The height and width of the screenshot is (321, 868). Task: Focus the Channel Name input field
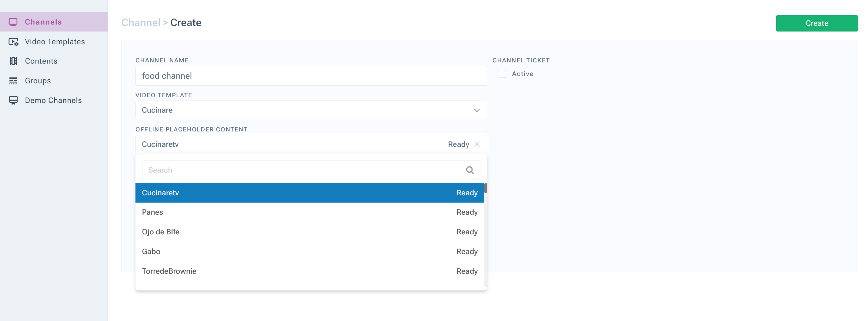pyautogui.click(x=311, y=76)
